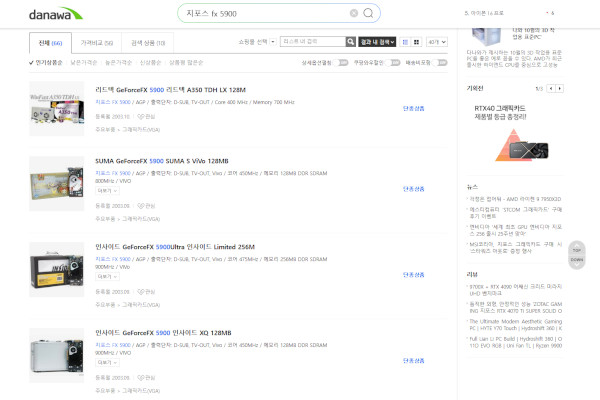Sort by 신상품순
This screenshot has width=600, height=400.
pos(150,62)
